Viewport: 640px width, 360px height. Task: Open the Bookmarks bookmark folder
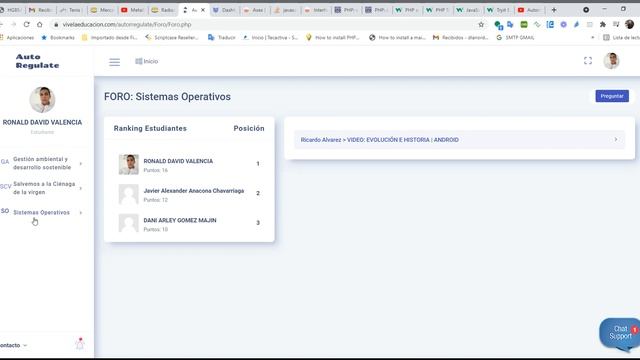[x=58, y=38]
